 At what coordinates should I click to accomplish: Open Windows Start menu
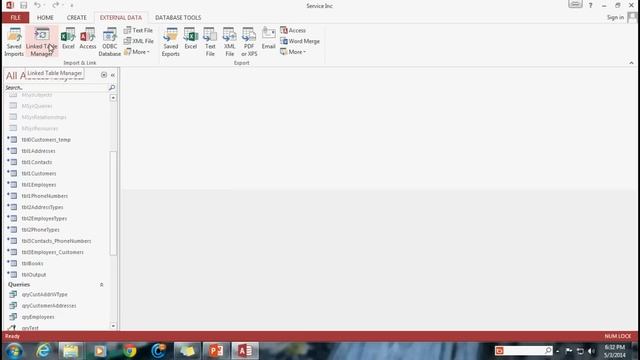15,351
